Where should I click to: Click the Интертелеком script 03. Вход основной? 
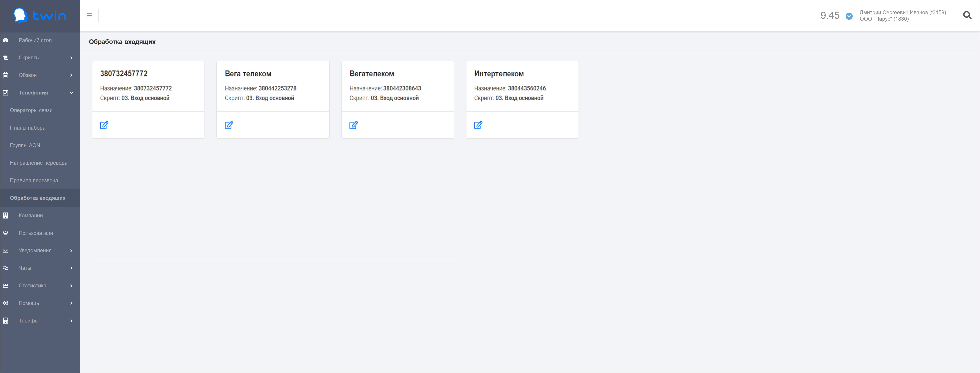[519, 98]
